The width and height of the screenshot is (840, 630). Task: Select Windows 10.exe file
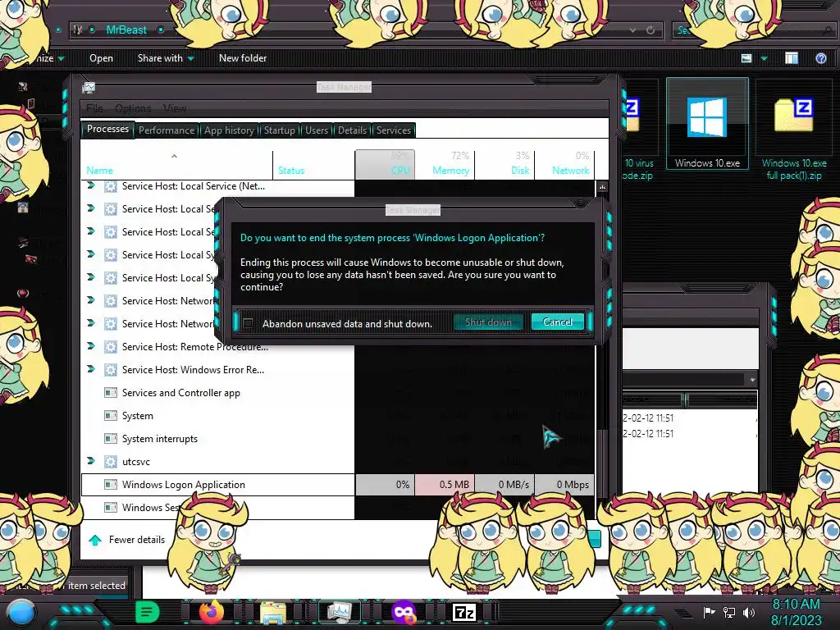[707, 124]
